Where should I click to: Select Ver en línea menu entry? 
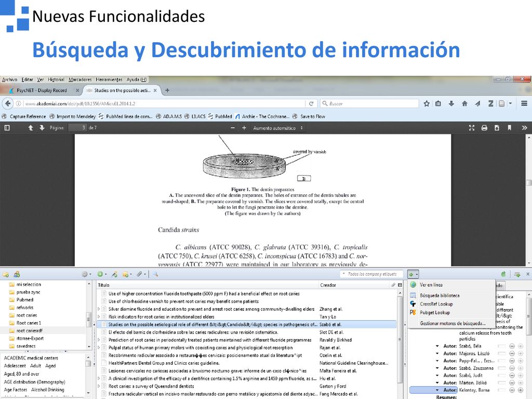point(431,285)
